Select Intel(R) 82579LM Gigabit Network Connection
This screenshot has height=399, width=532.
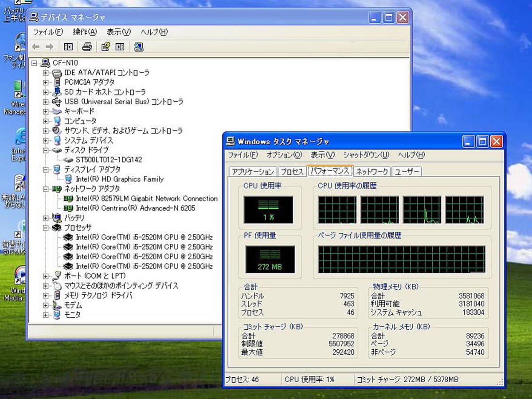point(147,198)
